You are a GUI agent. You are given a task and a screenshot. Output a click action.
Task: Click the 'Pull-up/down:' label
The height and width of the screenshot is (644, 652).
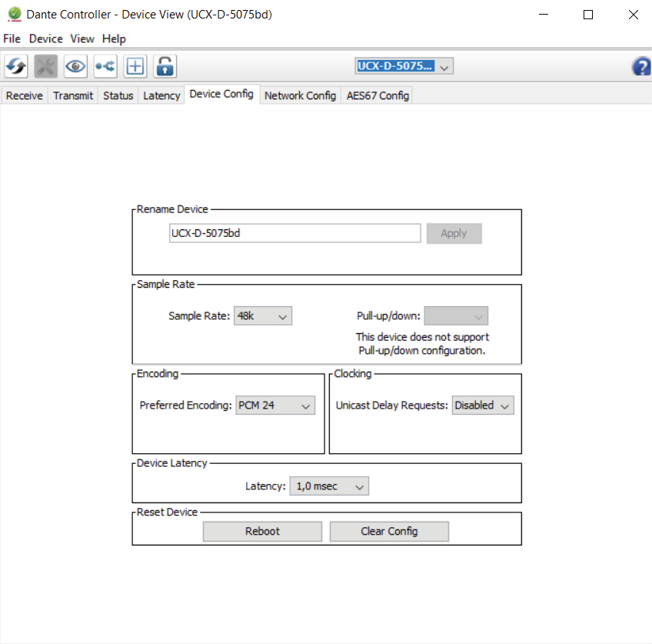(x=388, y=316)
